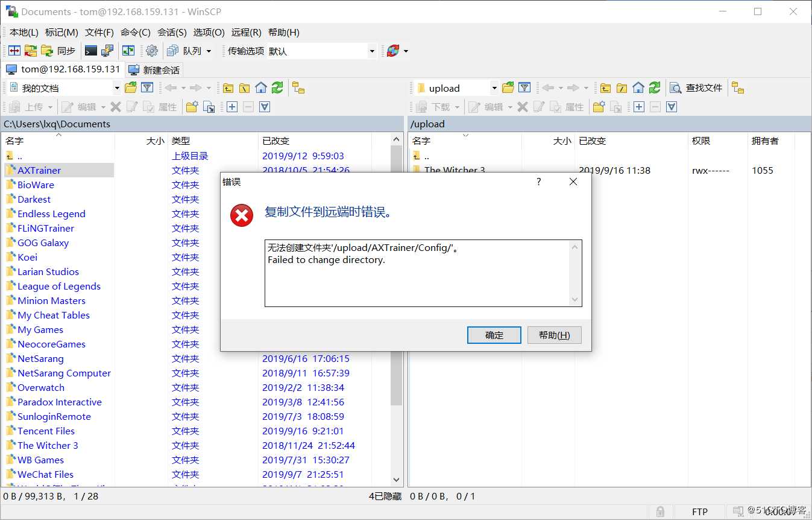Click the 帮助(H) button in error dialog
812x520 pixels.
tap(555, 335)
